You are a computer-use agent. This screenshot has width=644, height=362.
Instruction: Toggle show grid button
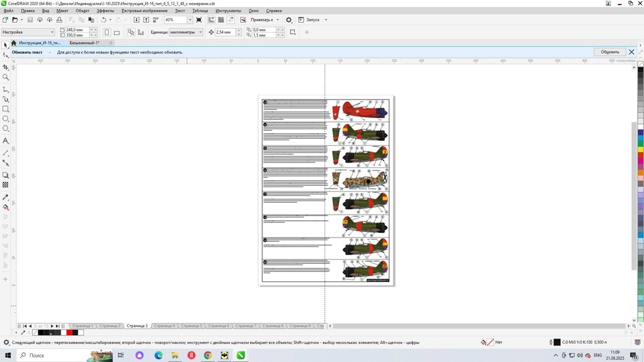coord(221,20)
